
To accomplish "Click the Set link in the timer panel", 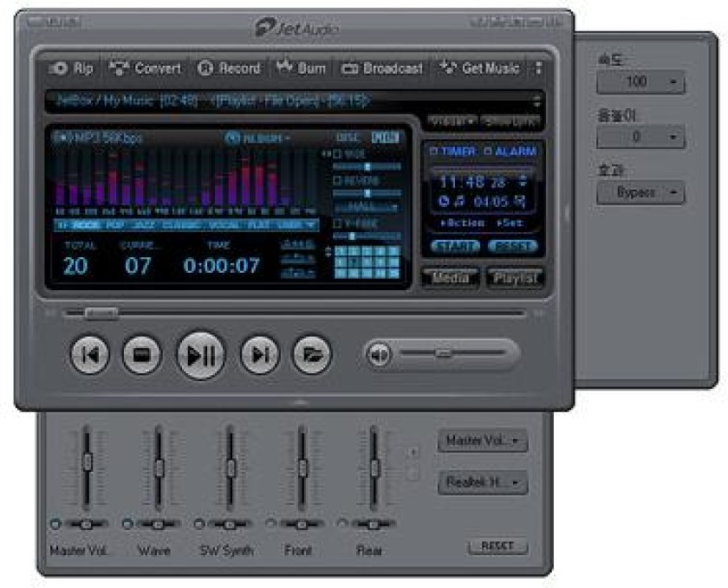I will click(510, 223).
